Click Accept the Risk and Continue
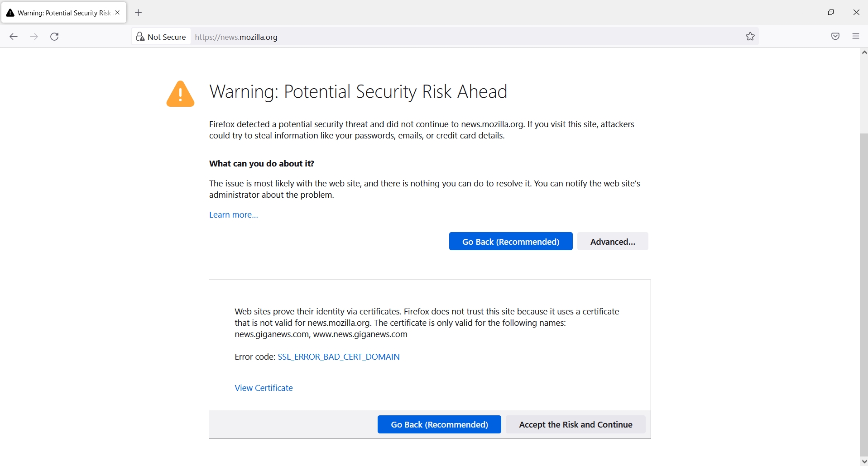The height and width of the screenshot is (466, 868). (x=575, y=424)
